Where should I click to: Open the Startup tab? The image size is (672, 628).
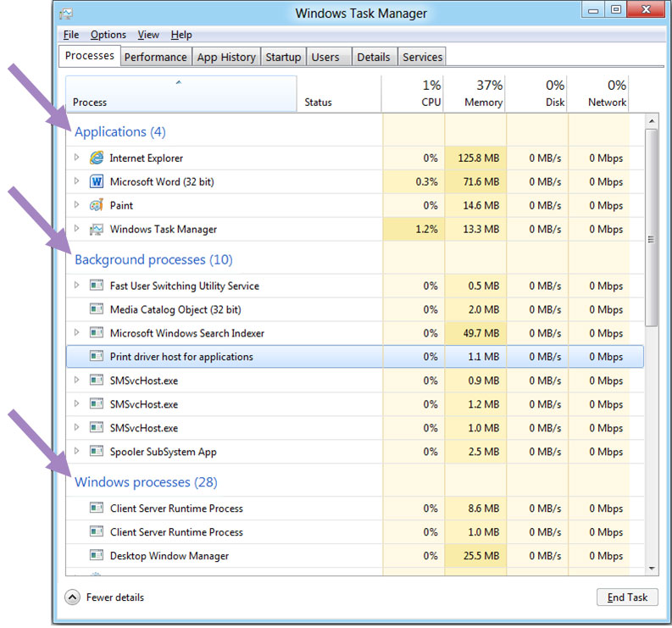[283, 57]
